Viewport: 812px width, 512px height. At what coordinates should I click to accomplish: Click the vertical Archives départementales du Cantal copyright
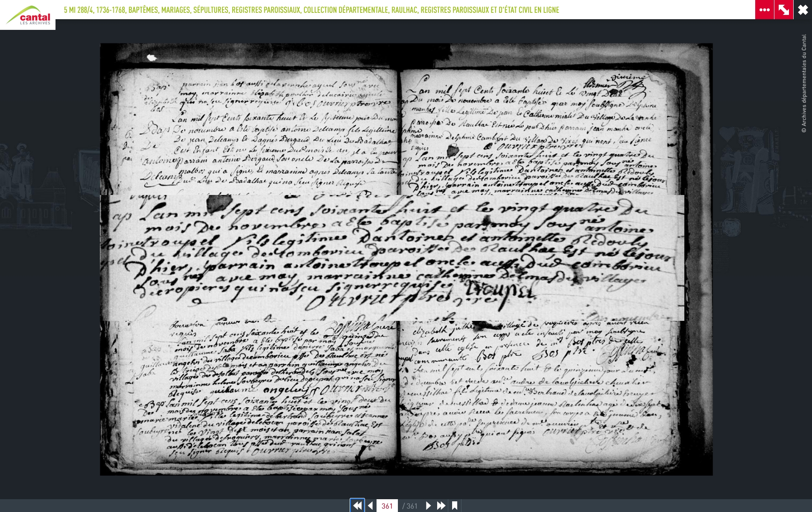(x=804, y=83)
